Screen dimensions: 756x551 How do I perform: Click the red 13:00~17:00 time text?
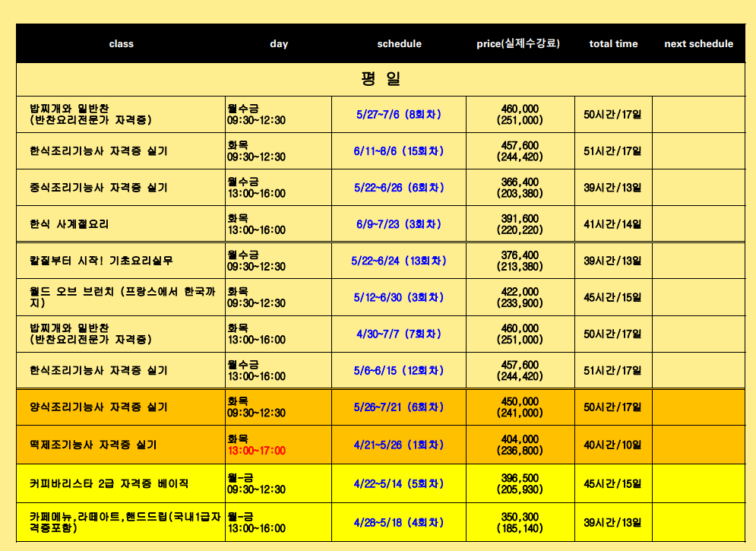coord(256,451)
